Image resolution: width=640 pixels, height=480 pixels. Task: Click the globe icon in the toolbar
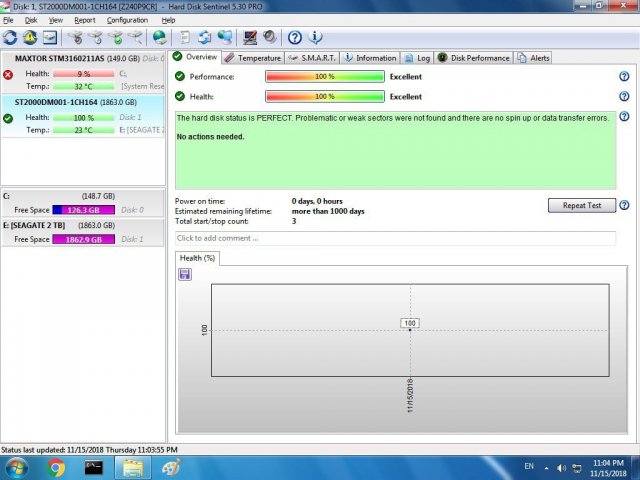[x=160, y=38]
